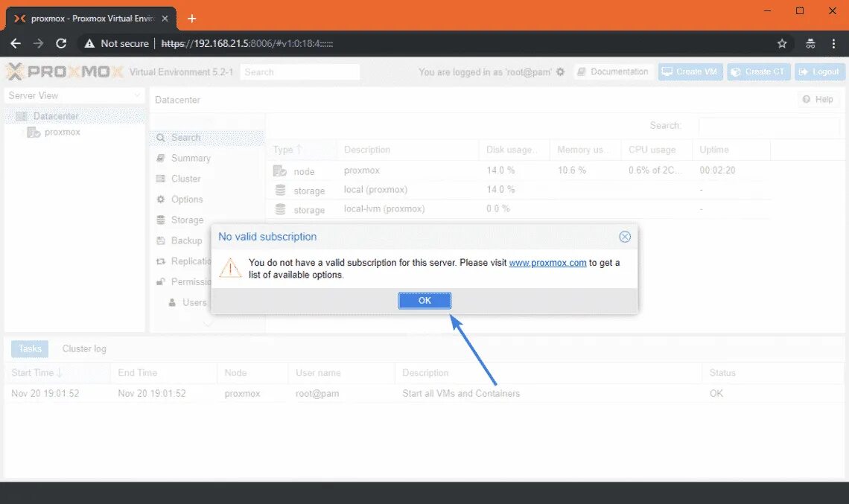Click the 'root@pam' user name cell
The height and width of the screenshot is (504, 849).
pos(317,394)
